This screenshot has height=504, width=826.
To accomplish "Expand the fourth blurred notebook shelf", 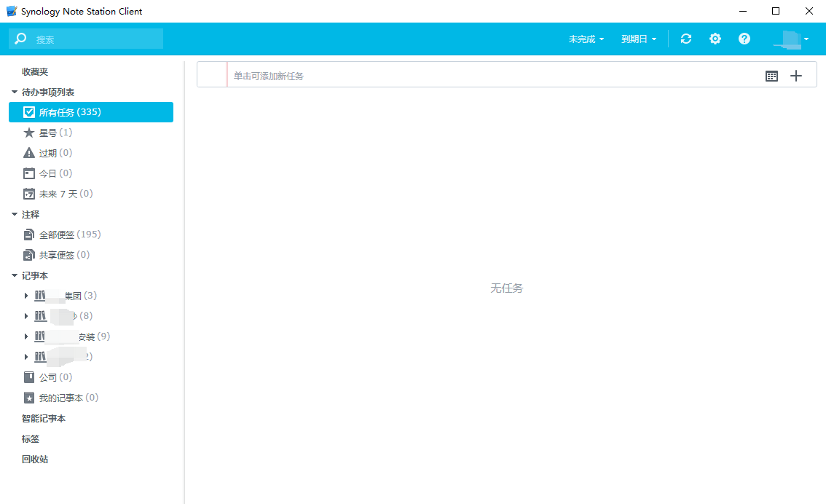I will pos(25,357).
